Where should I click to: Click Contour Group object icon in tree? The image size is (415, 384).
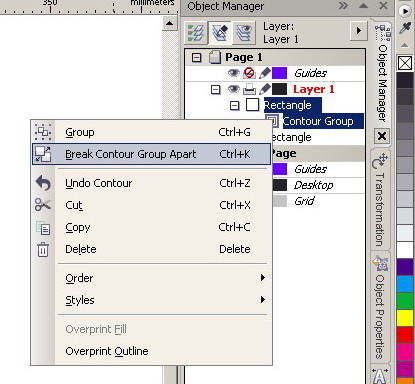point(272,121)
